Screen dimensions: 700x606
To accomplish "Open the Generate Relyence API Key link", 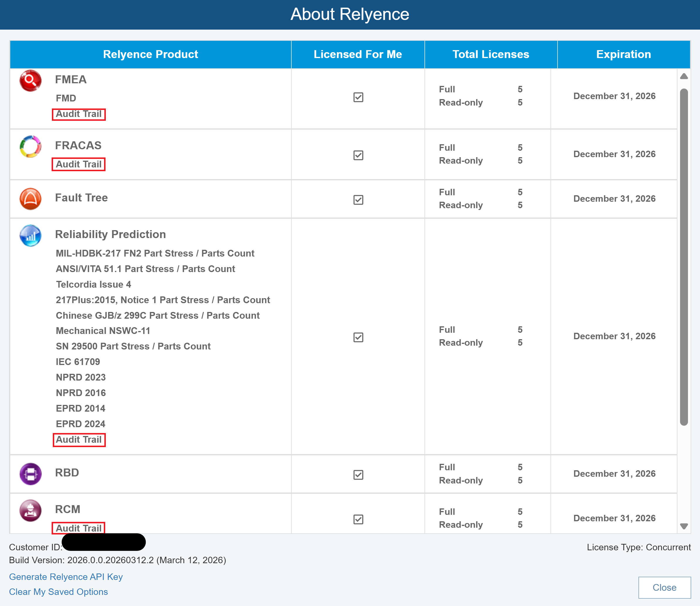I will [66, 577].
